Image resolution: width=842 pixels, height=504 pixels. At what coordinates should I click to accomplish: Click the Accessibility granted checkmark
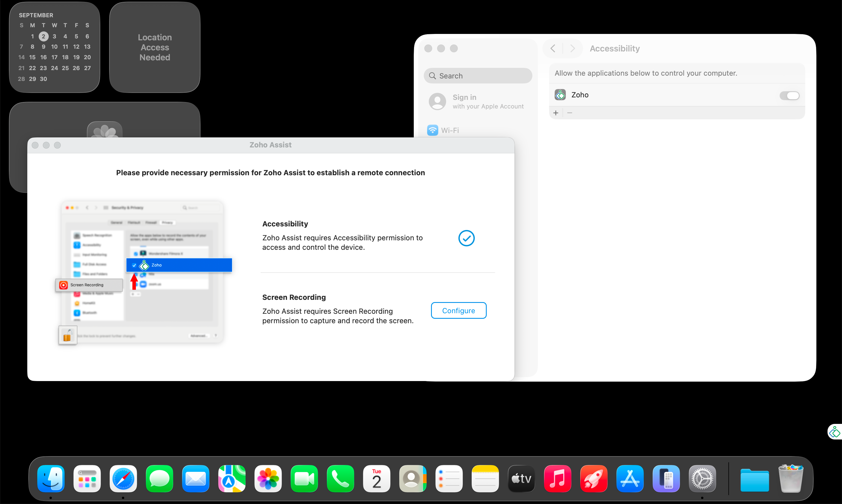point(466,238)
